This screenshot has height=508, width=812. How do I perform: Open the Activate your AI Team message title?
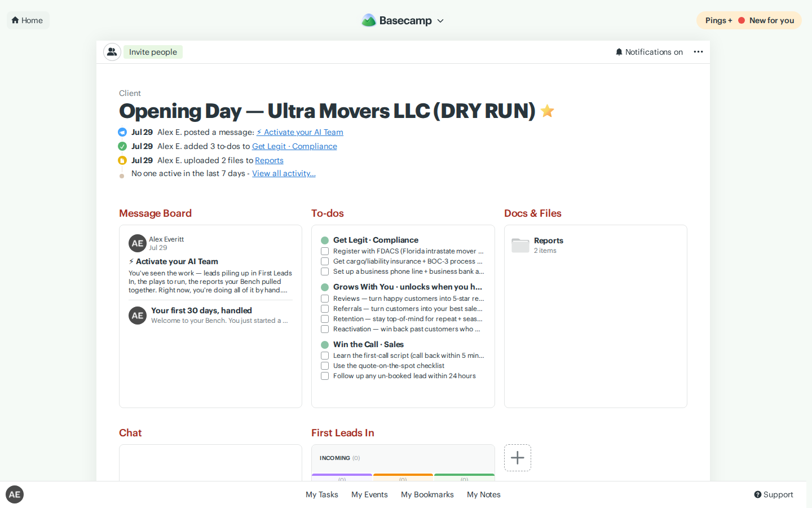pos(173,261)
